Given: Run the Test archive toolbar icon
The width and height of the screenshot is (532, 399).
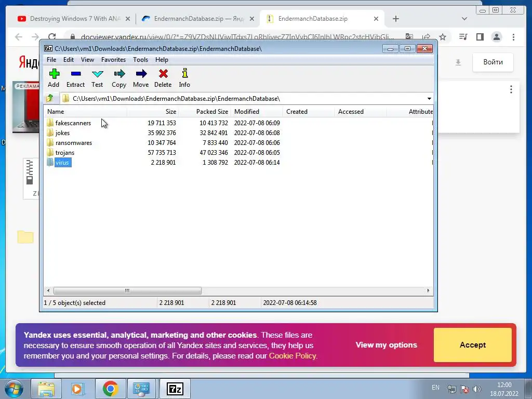Looking at the screenshot, I should 97,78.
